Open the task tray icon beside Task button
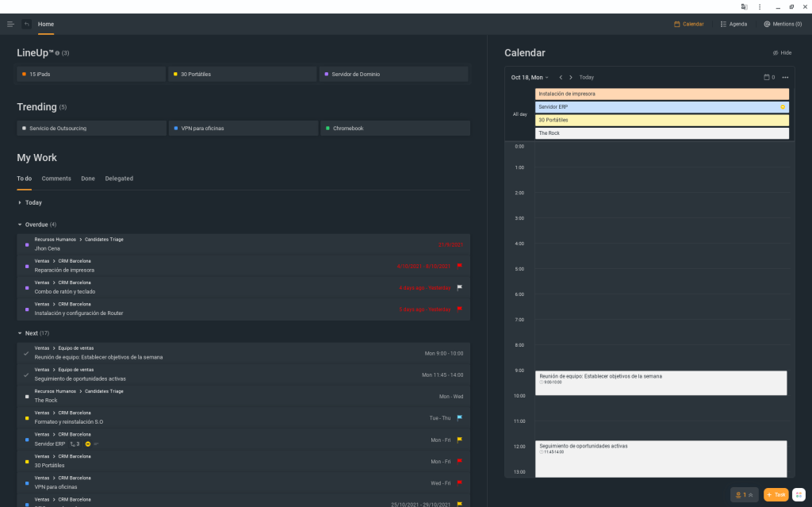Screen dimensions: 812x507 coord(744,494)
